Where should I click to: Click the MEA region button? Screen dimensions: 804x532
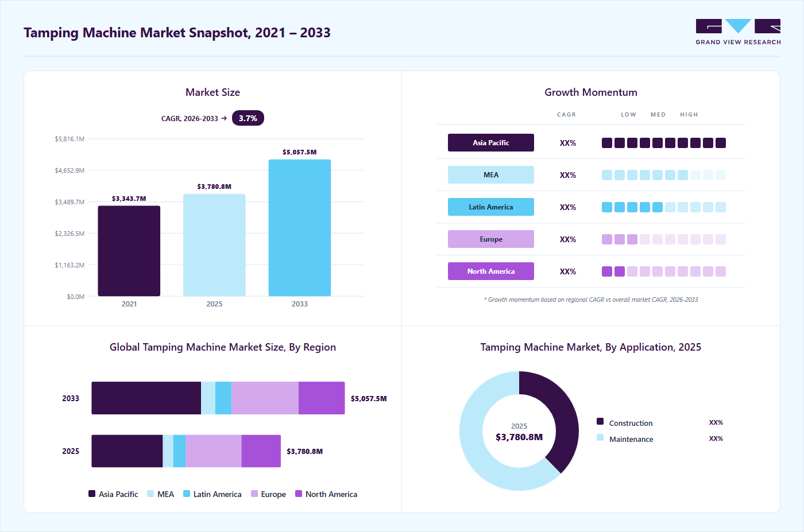[x=491, y=175]
